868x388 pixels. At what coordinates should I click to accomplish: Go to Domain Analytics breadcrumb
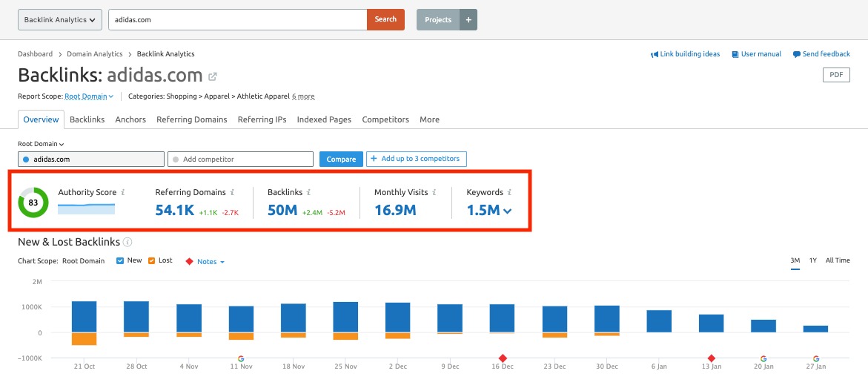(x=95, y=54)
